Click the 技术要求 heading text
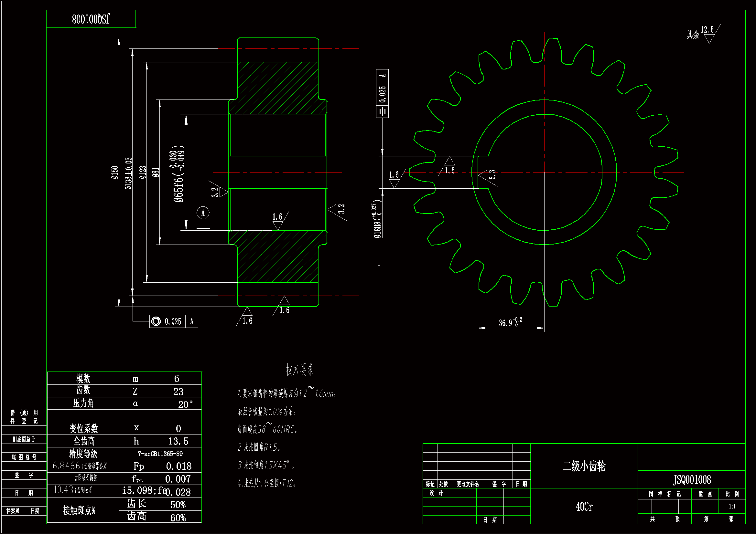The image size is (756, 534). (299, 370)
